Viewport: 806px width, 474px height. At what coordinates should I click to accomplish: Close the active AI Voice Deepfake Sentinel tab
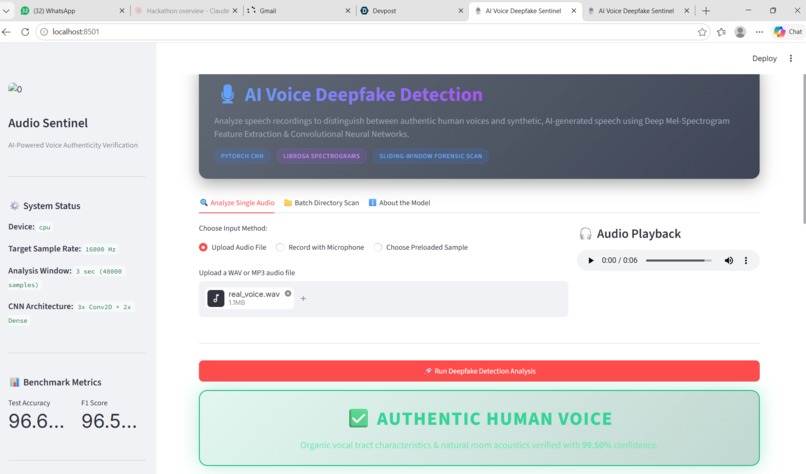[574, 10]
